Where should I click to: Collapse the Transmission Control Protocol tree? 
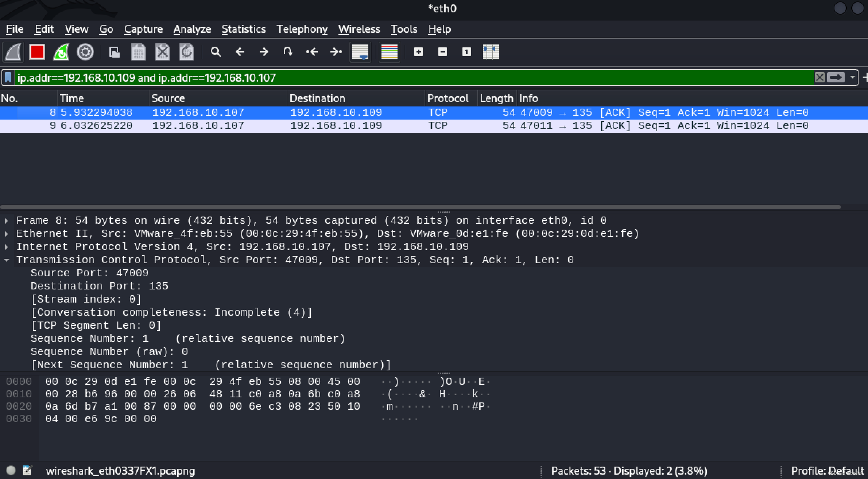[x=7, y=260]
